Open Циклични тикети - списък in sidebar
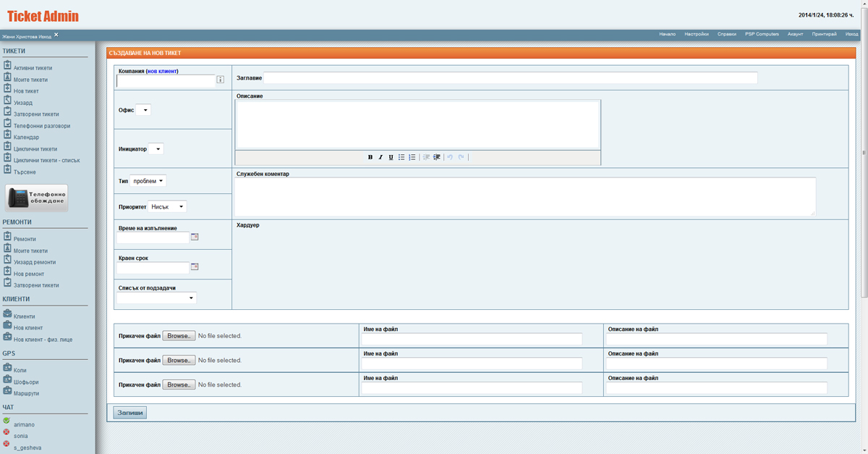 [46, 161]
